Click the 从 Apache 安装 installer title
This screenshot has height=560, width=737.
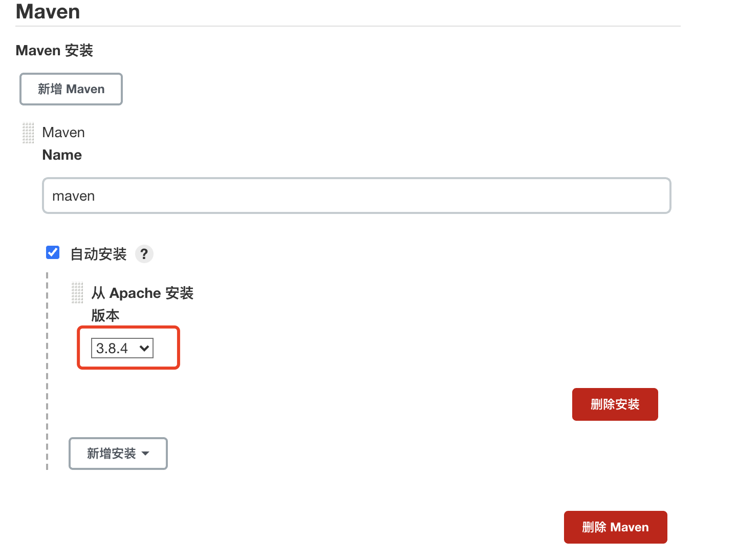[142, 293]
